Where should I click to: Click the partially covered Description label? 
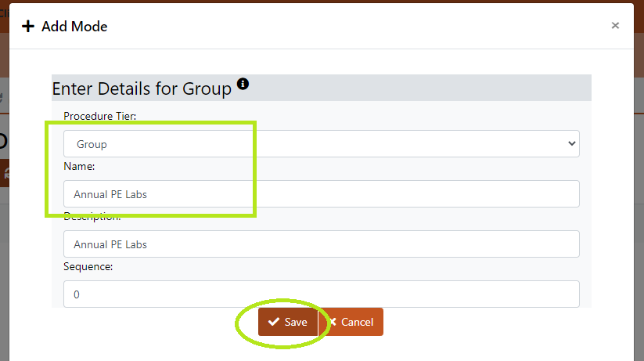point(92,217)
